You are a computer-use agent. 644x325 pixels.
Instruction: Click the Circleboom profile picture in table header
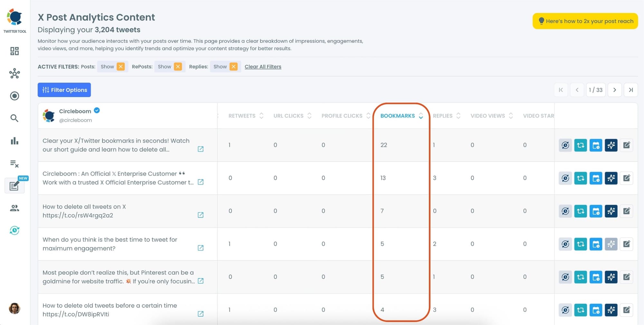(x=49, y=116)
